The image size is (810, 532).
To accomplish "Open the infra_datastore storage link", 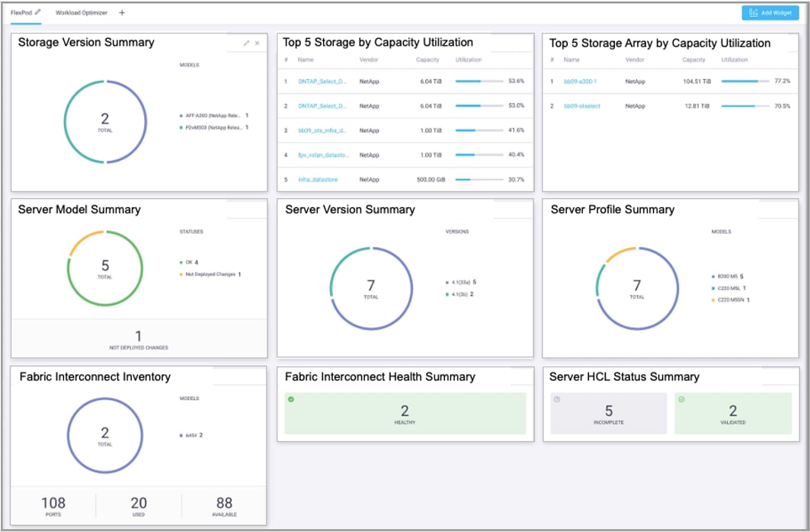I will coord(318,180).
